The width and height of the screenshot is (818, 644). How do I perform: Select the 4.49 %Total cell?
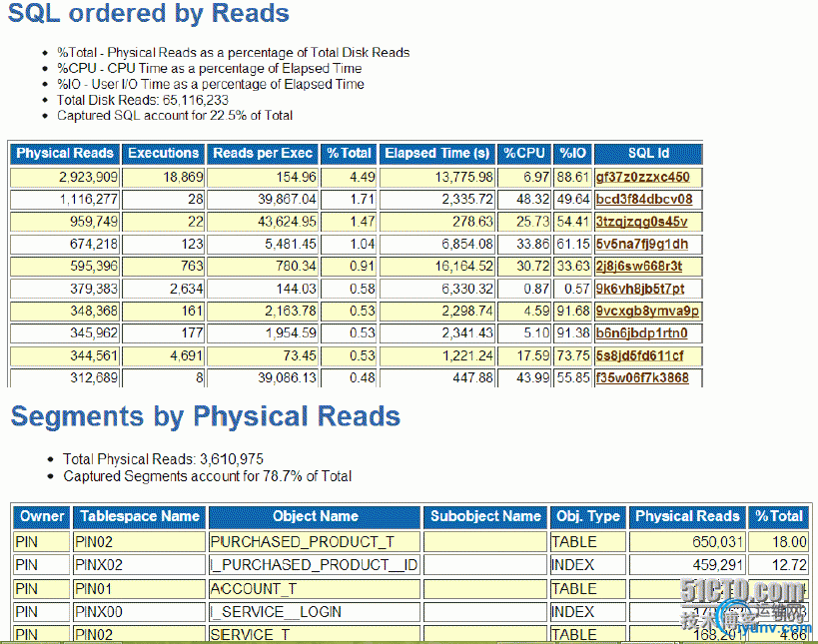point(349,178)
